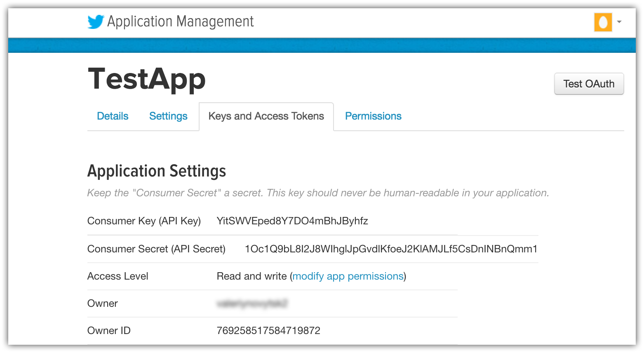Go to the Permissions tab
This screenshot has width=644, height=353.
pos(373,116)
